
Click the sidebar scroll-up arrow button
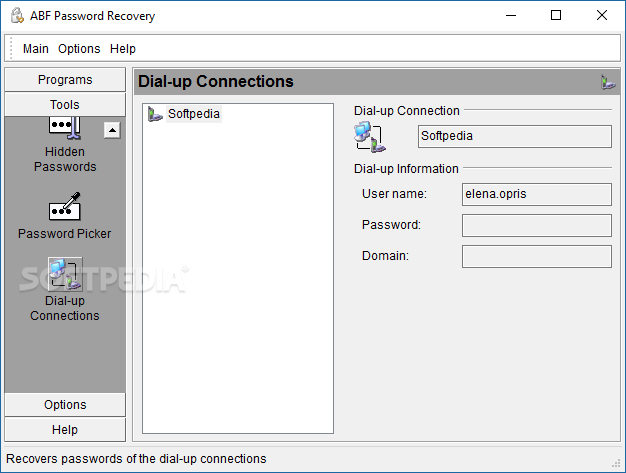[112, 130]
